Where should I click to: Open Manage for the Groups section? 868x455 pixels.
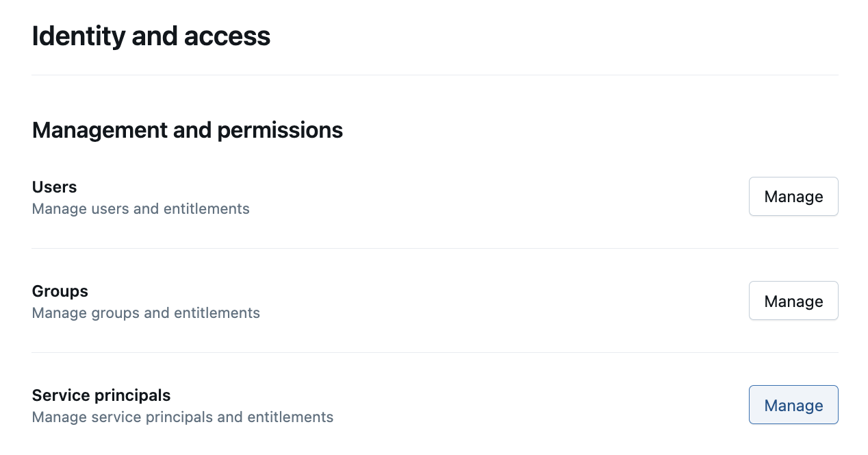click(x=793, y=301)
